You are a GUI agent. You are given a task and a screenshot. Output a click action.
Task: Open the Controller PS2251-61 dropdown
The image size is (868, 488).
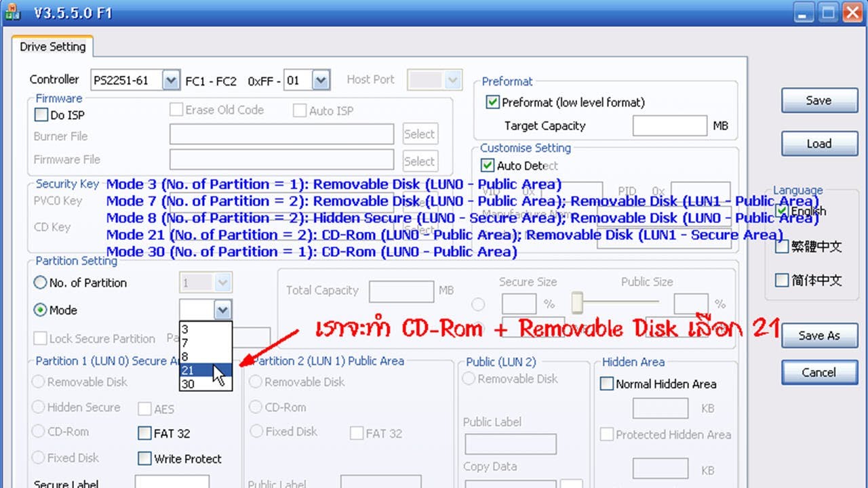172,81
